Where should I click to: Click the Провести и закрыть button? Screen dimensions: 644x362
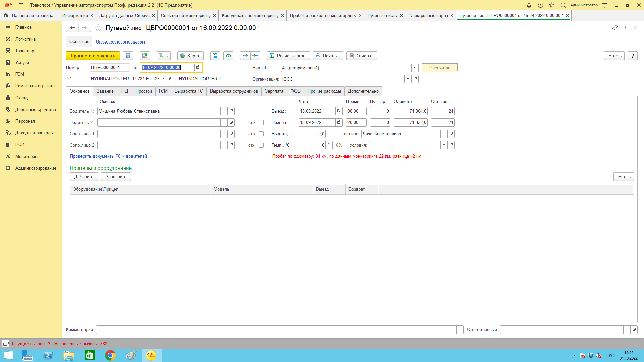pos(93,56)
